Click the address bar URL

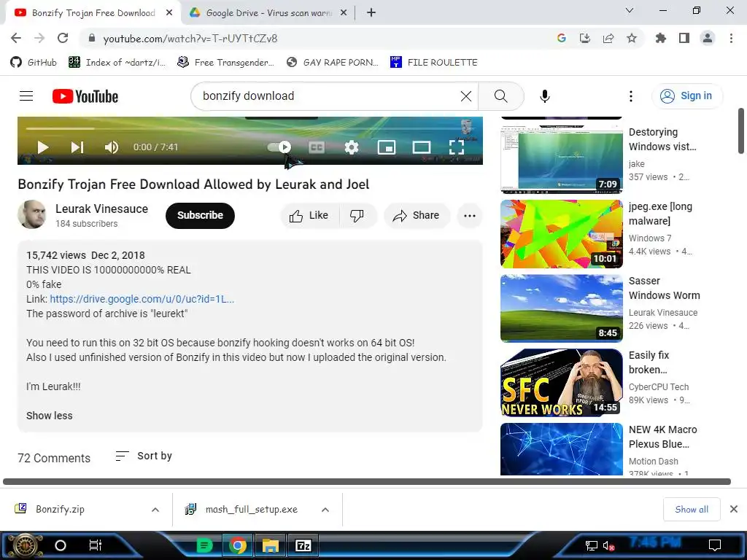pyautogui.click(x=190, y=39)
